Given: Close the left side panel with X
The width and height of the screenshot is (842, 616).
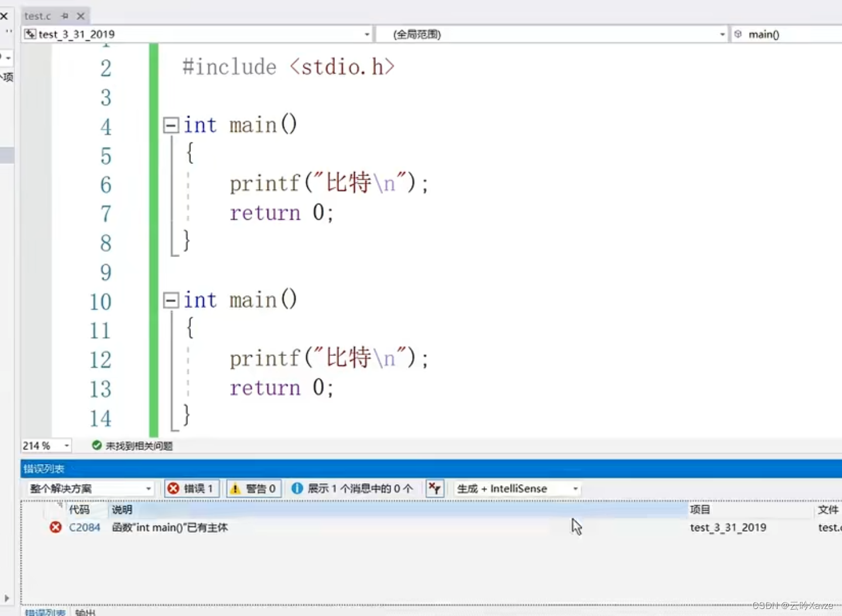Looking at the screenshot, I should point(4,16).
